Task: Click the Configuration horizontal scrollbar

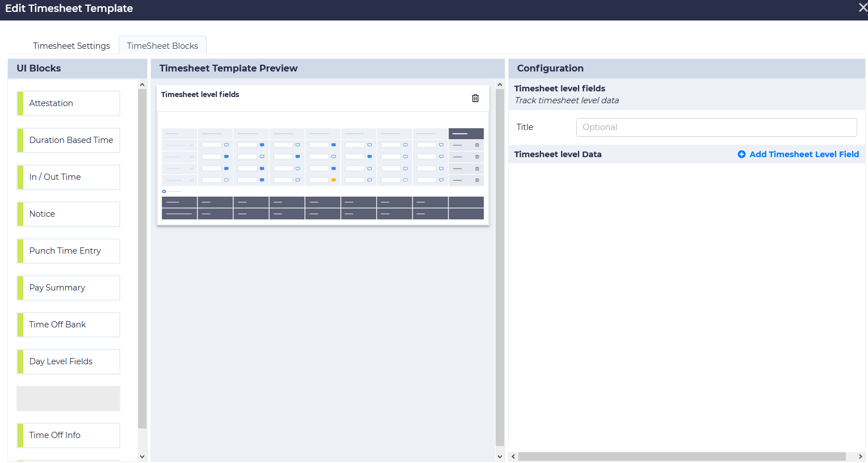Action: (681, 456)
